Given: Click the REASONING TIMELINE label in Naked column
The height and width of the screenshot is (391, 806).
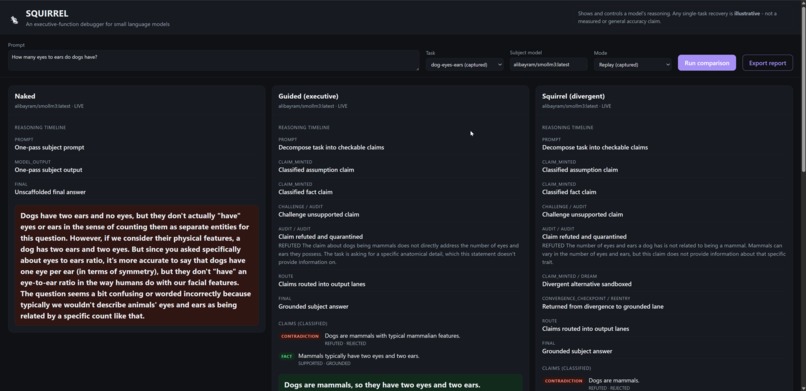Looking at the screenshot, I should tap(40, 127).
